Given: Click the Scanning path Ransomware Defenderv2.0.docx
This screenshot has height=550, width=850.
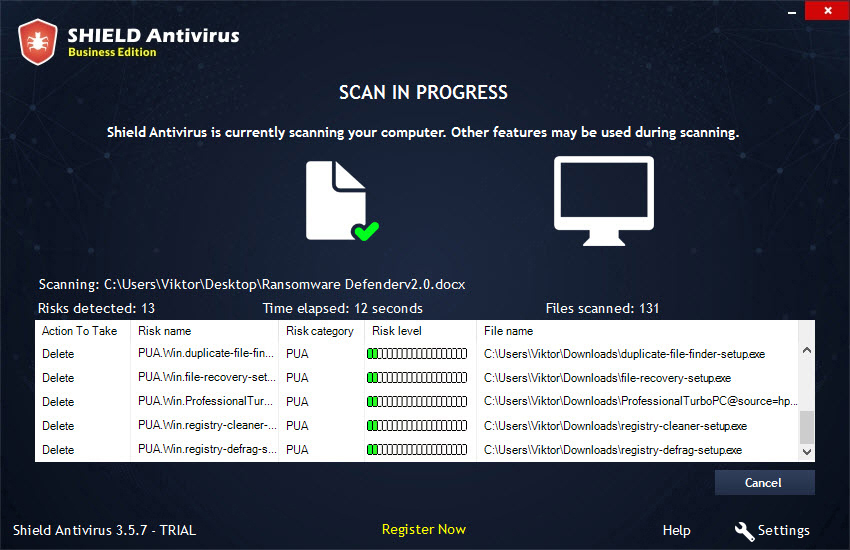Looking at the screenshot, I should pos(252,284).
